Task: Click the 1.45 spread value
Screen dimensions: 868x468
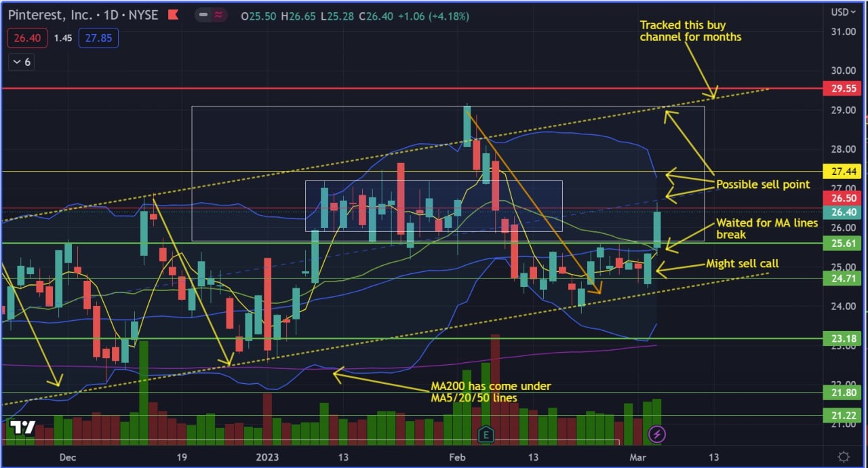Action: point(63,38)
